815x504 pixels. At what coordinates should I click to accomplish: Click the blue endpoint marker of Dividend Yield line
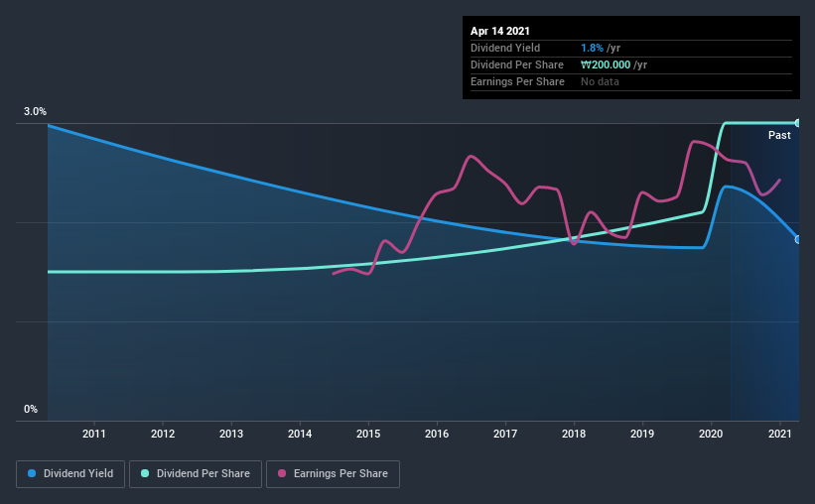(x=797, y=239)
